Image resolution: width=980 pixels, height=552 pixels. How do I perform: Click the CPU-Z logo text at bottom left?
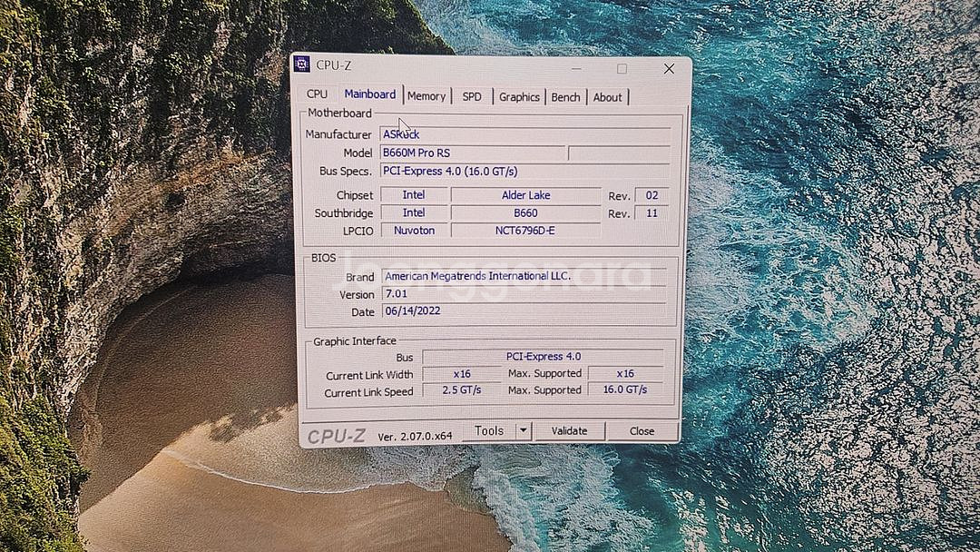coord(337,436)
